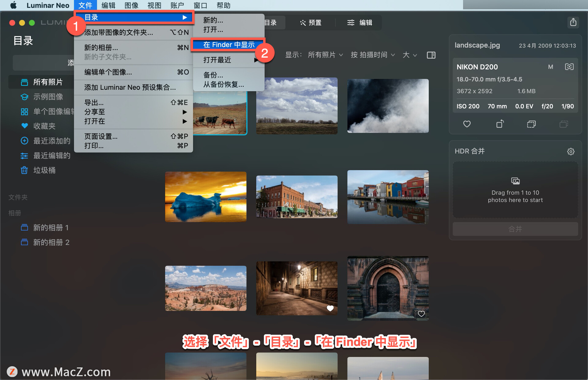This screenshot has height=380, width=588.
Task: Select the cloudy field landscape thumbnail
Action: point(297,106)
